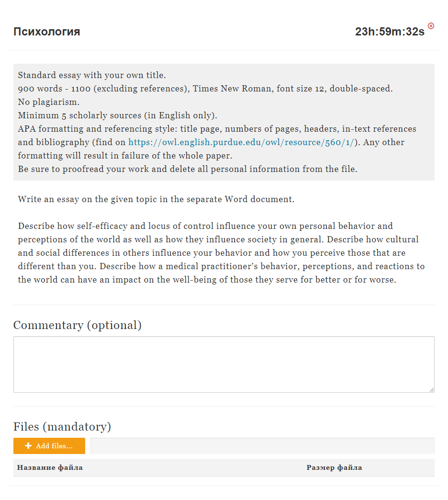Click the "Название файла" column header
This screenshot has height=500, width=448.
[x=50, y=467]
